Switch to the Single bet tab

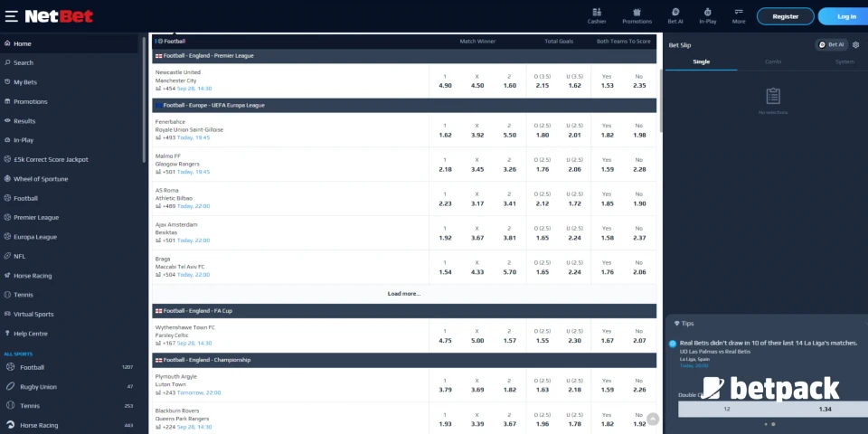702,62
